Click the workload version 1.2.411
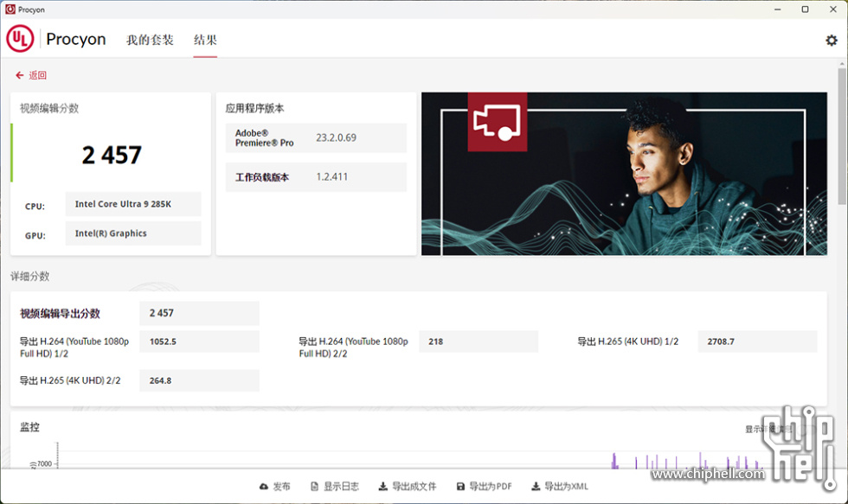This screenshot has width=848, height=504. point(331,177)
